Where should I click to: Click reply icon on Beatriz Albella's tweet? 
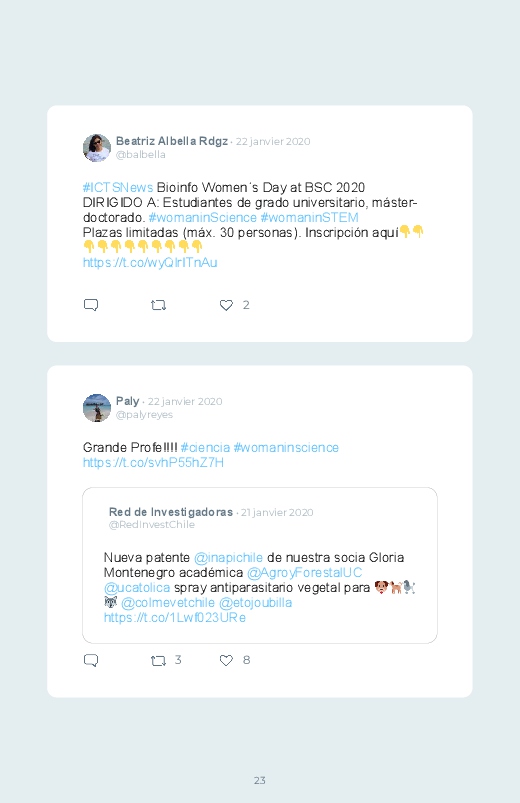click(91, 305)
